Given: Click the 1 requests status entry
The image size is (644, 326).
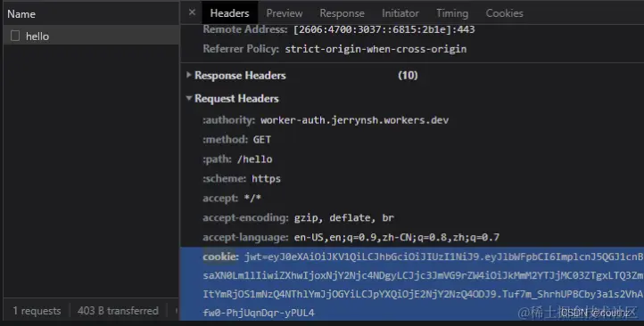Looking at the screenshot, I should click(37, 311).
